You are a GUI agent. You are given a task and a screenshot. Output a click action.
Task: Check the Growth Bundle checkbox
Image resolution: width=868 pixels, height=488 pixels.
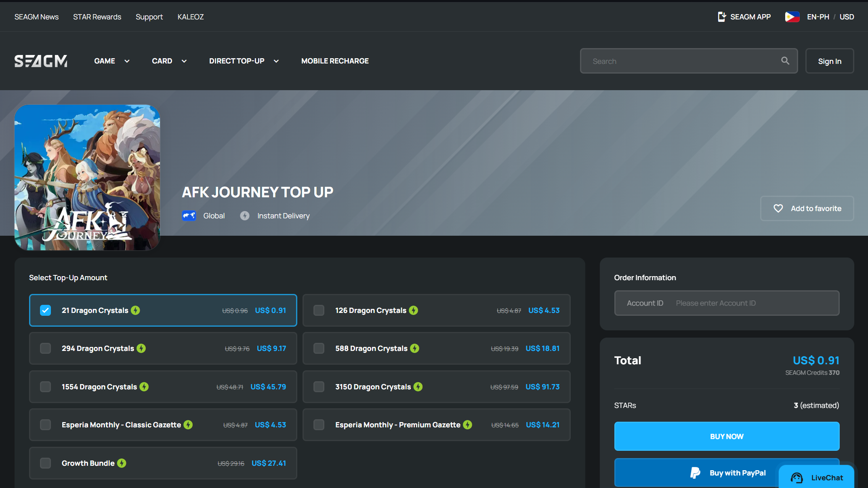(46, 463)
